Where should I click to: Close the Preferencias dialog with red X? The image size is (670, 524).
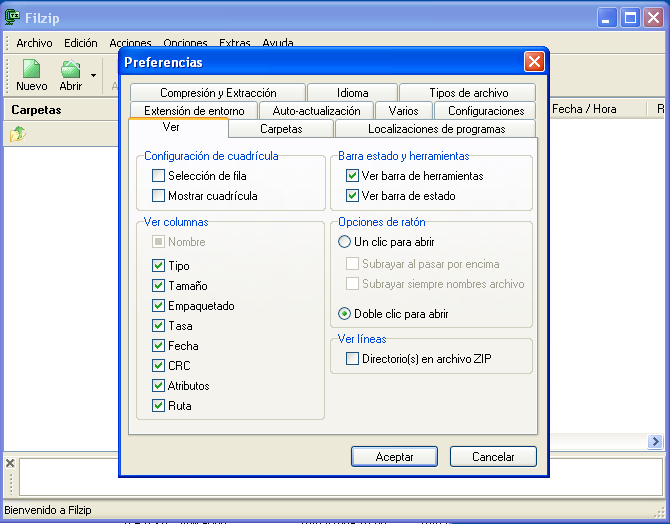(534, 62)
